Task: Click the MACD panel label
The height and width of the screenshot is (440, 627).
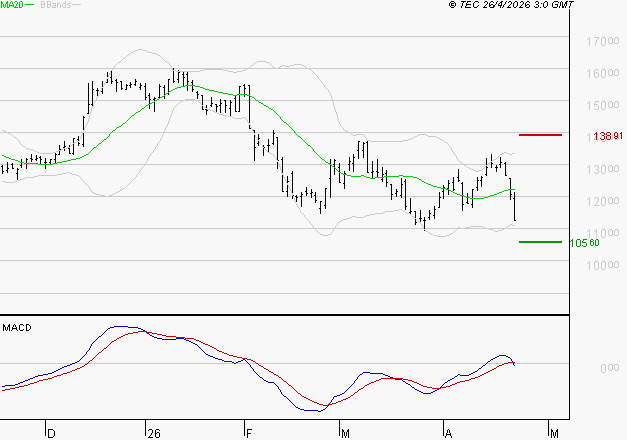Action: [17, 328]
